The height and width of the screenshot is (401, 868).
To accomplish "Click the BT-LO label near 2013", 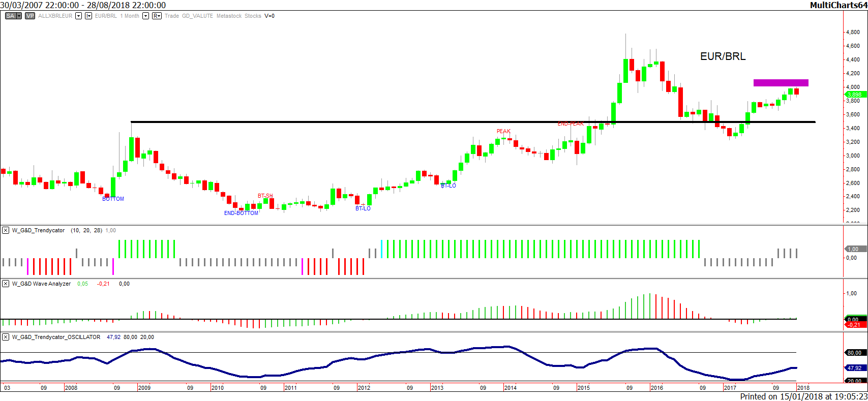I will pos(448,186).
